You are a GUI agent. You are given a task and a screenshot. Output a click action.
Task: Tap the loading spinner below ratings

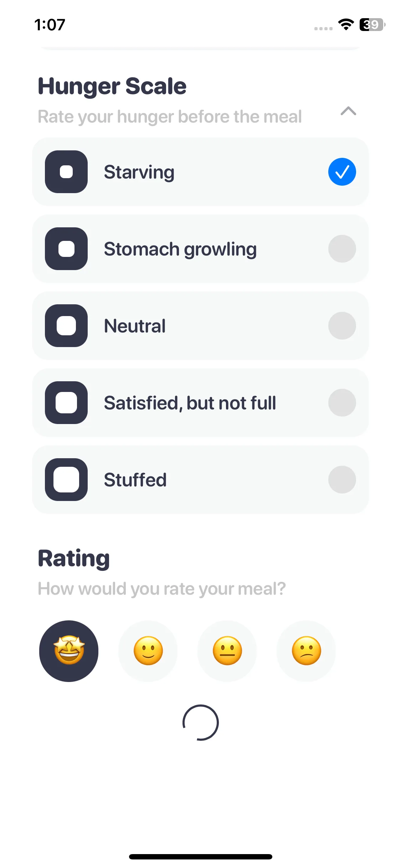(200, 723)
